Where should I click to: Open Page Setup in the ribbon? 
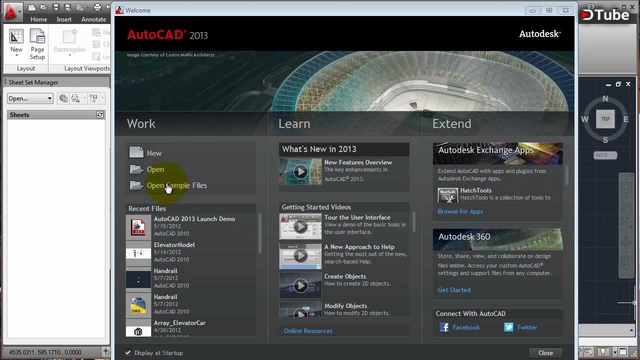pos(37,44)
